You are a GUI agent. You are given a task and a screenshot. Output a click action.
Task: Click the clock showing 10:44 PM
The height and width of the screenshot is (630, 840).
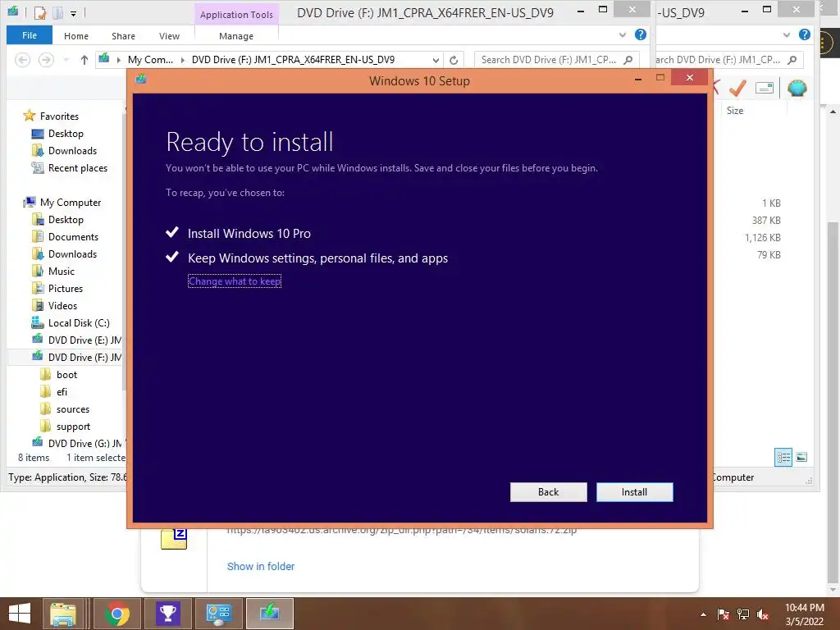click(805, 608)
